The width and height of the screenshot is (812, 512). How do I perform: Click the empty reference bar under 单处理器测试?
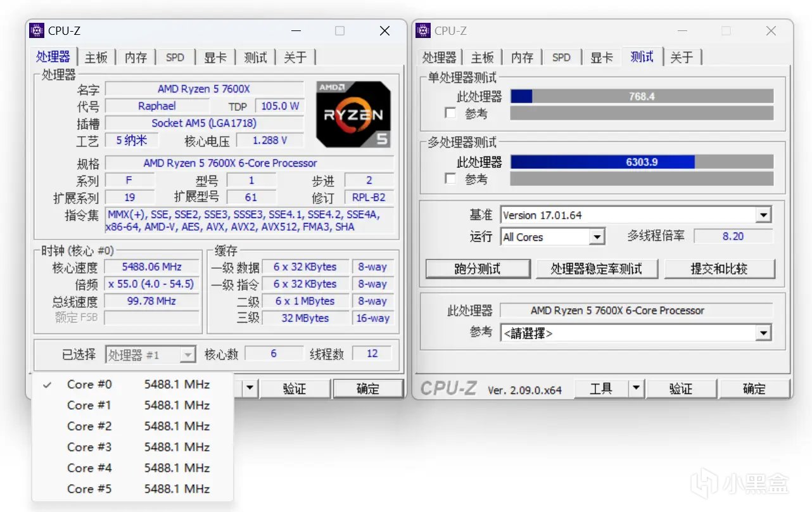click(x=642, y=113)
